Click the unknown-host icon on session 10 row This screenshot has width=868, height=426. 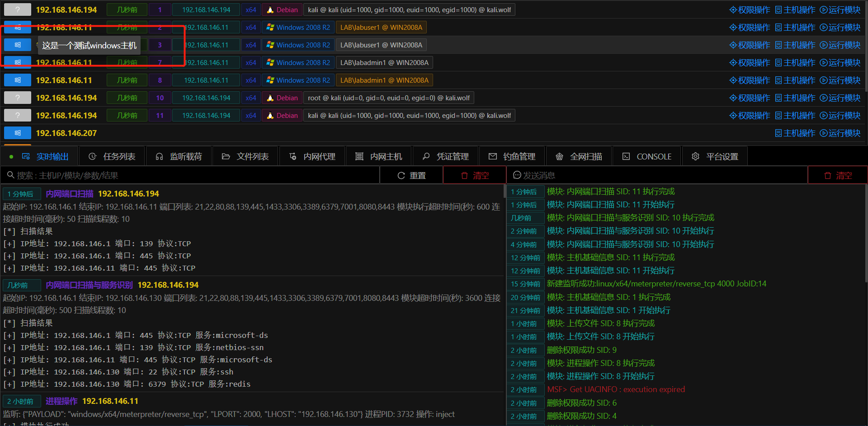click(x=18, y=98)
